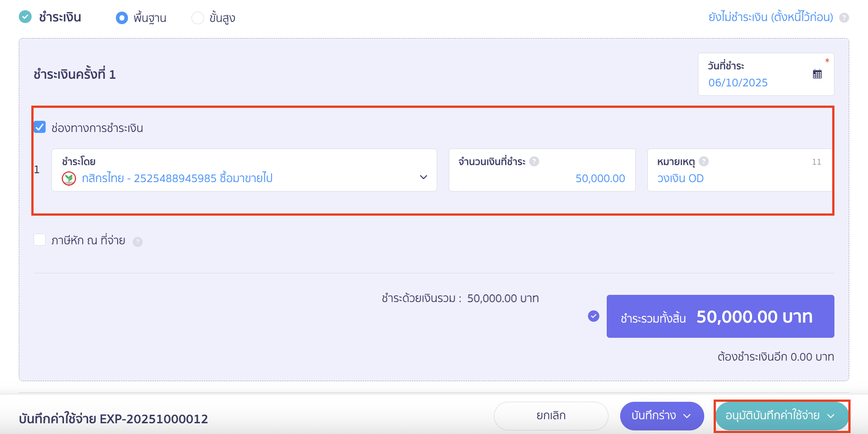This screenshot has width=868, height=434.
Task: Enable the ภาษีหัก ณ ที่จ่าย checkbox
Action: pos(40,240)
